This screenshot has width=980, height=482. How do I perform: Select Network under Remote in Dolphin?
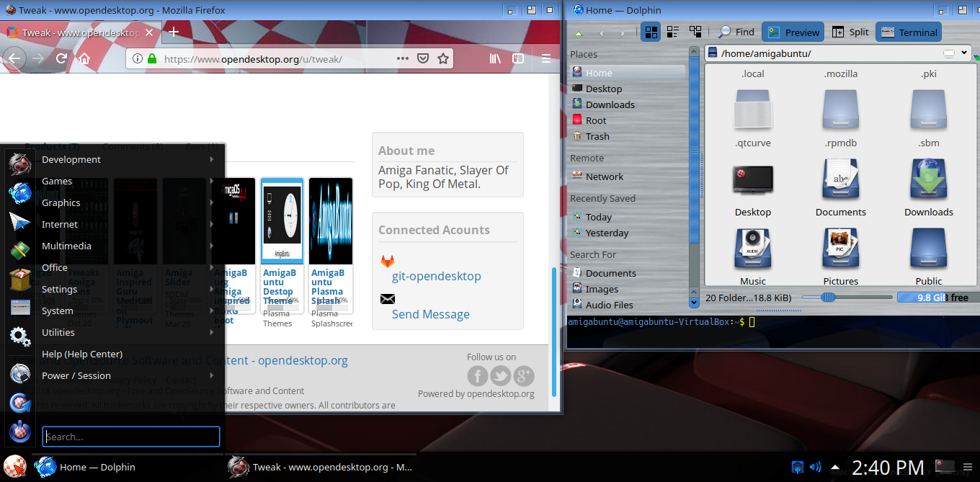coord(627,177)
